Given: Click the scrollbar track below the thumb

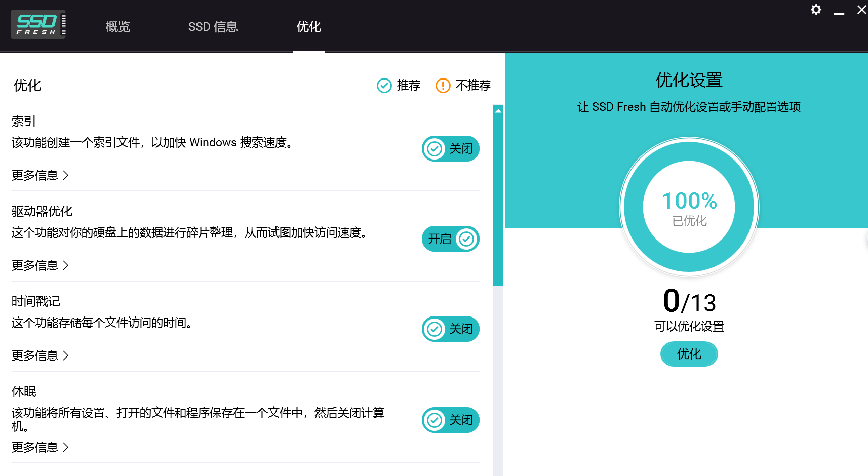Looking at the screenshot, I should coord(498,381).
